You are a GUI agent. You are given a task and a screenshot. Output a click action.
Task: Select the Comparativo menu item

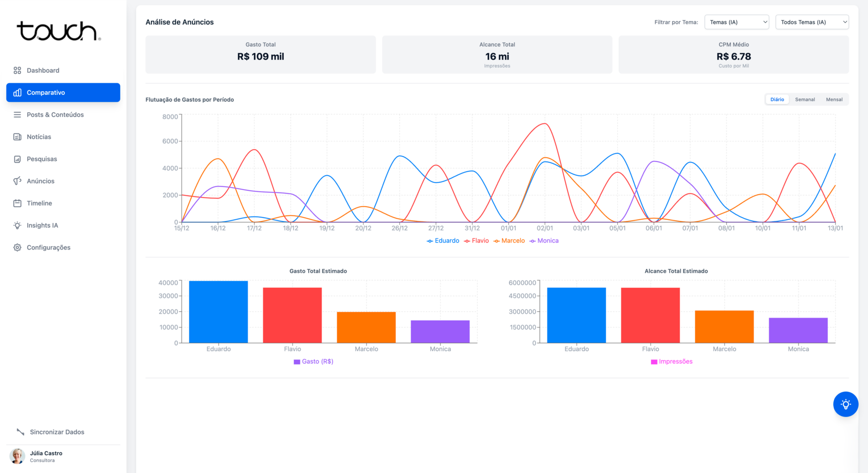tap(63, 92)
